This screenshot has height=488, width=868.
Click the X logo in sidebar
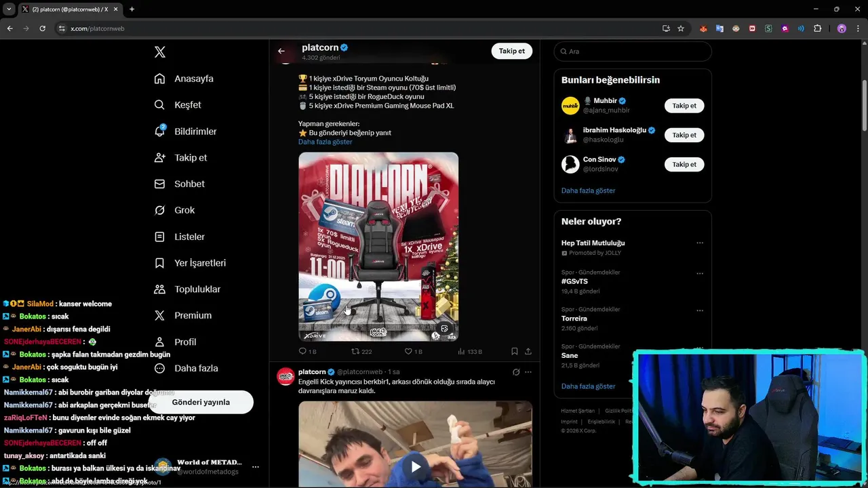160,52
